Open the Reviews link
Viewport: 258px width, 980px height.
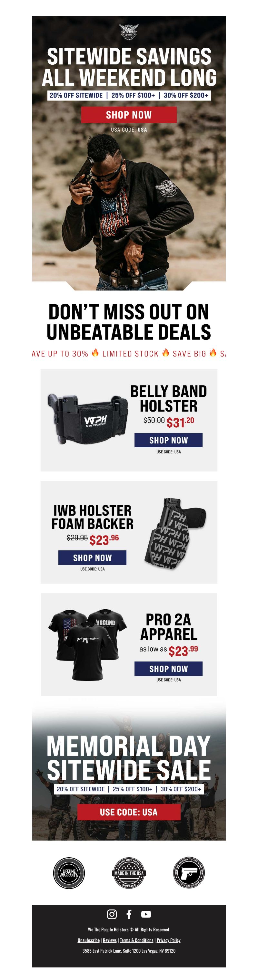(110, 940)
